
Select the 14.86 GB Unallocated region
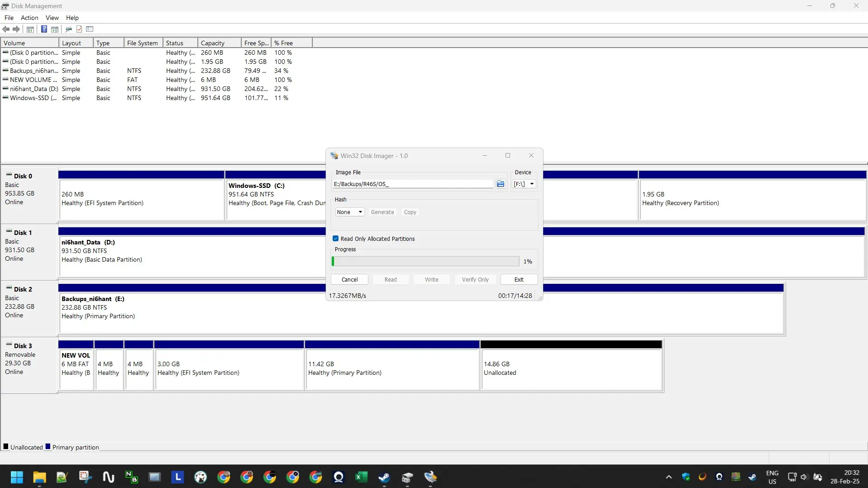coord(571,368)
